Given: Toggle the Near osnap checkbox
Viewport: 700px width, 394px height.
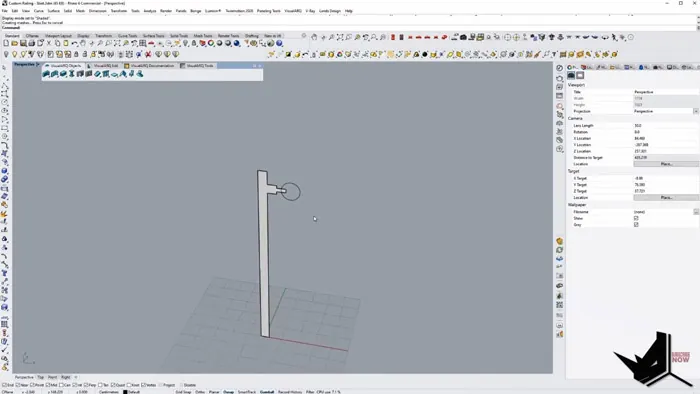Looking at the screenshot, I should (18, 385).
